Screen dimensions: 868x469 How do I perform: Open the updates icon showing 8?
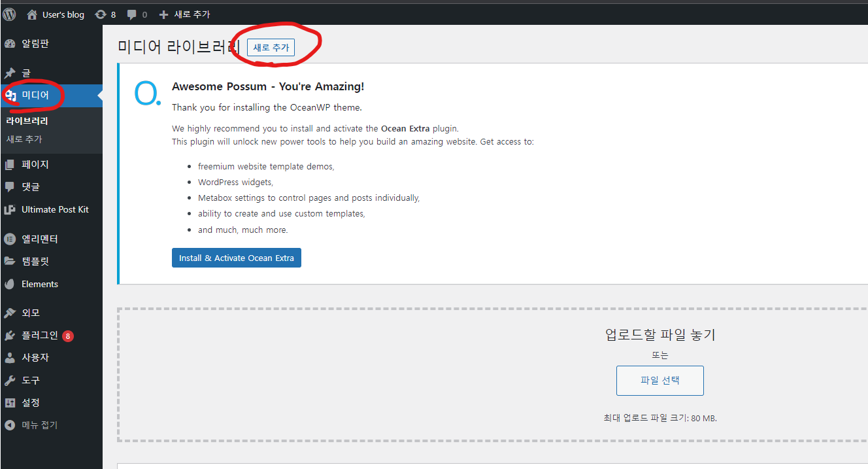(100, 14)
